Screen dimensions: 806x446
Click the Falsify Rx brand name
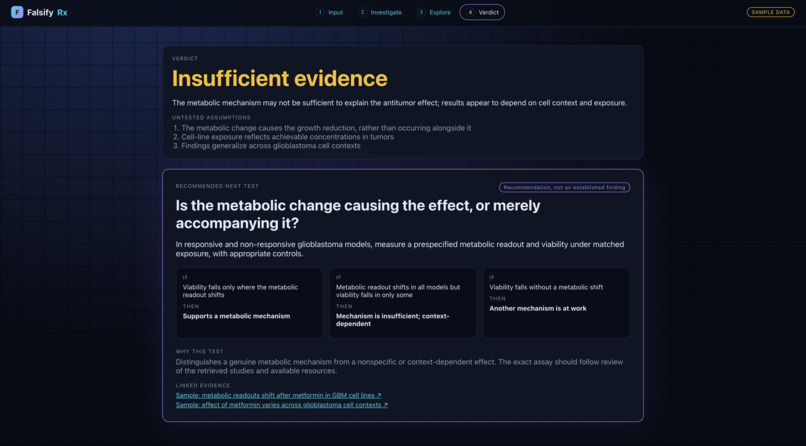pos(47,12)
